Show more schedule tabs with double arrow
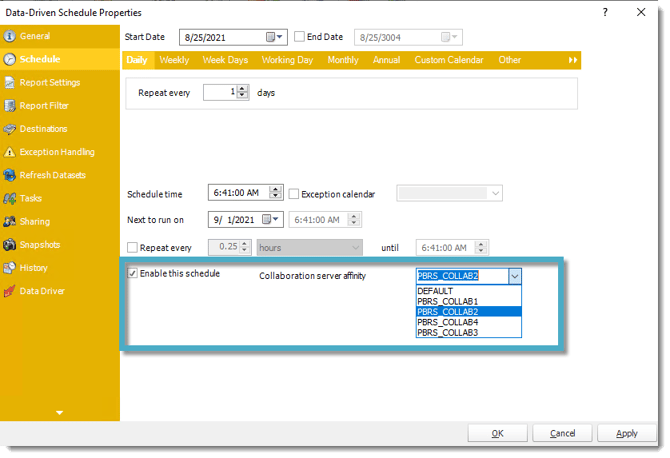 (x=573, y=60)
